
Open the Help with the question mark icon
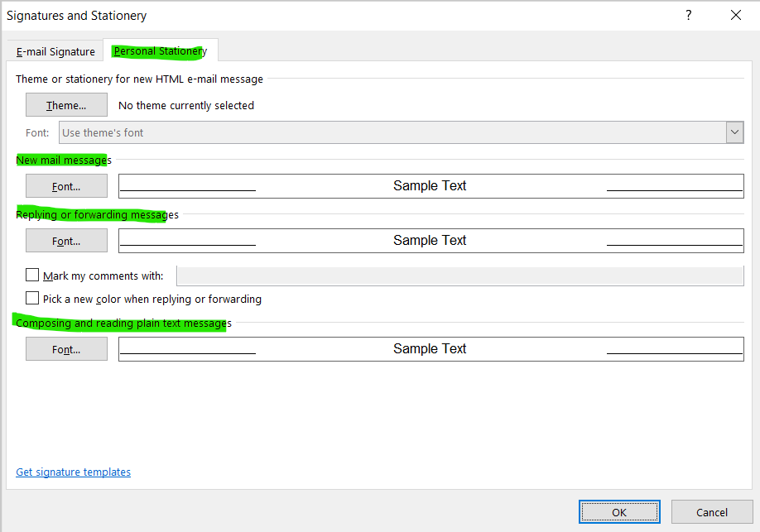click(x=688, y=15)
